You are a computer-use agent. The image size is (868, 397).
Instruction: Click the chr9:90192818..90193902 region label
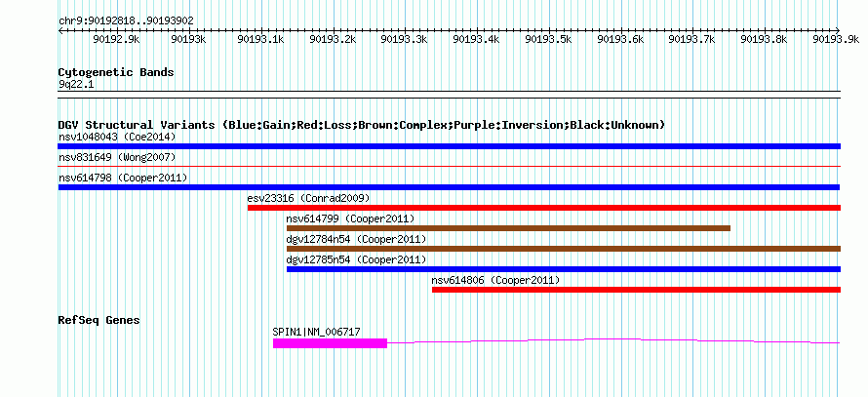126,21
